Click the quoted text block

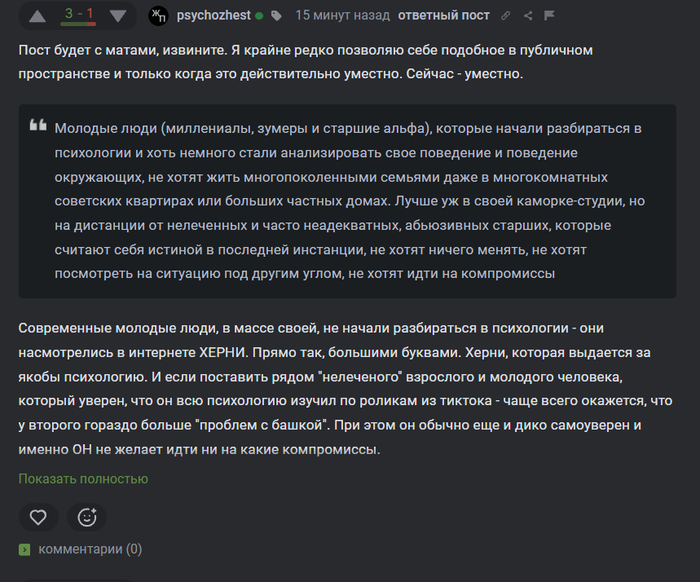click(347, 201)
